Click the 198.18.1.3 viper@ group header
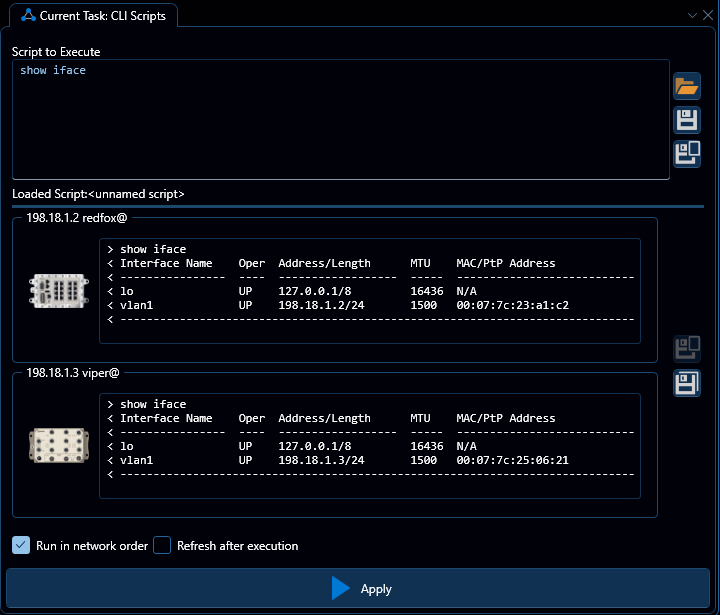 (72, 372)
